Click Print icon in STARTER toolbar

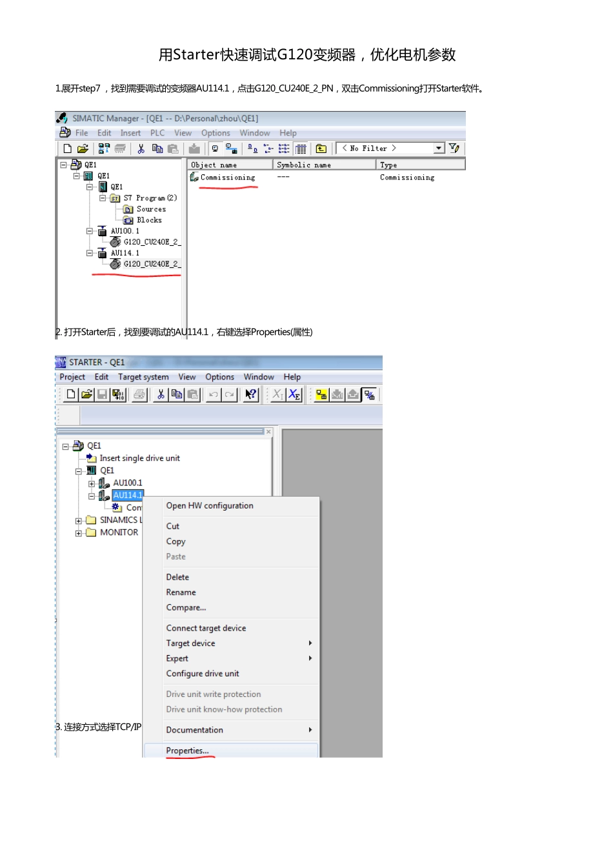point(139,394)
